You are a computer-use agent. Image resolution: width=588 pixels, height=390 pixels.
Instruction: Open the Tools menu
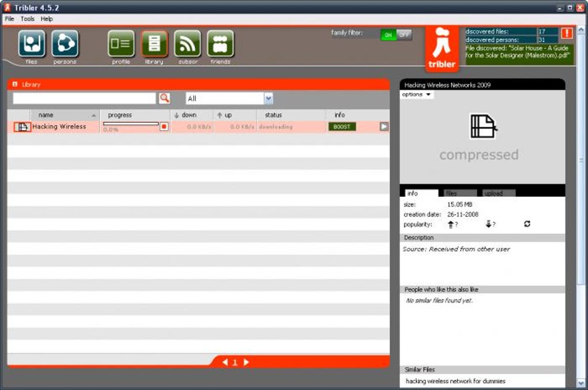[x=27, y=19]
